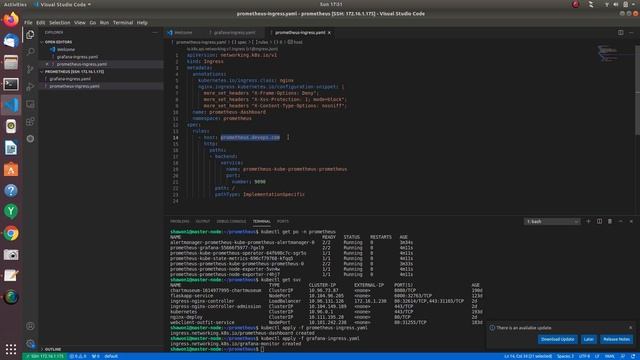Viewport: 640px width, 360px height.
Task: Switch to the Output panel tab
Action: pos(202,221)
